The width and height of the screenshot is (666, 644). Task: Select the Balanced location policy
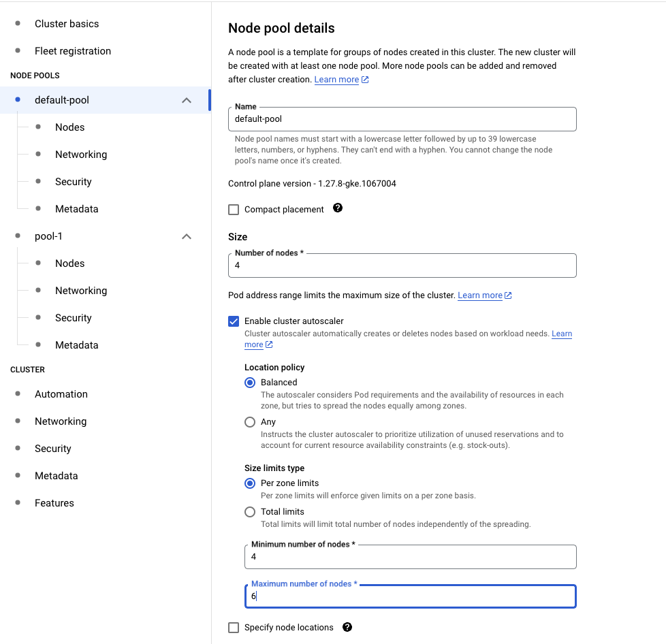[250, 383]
